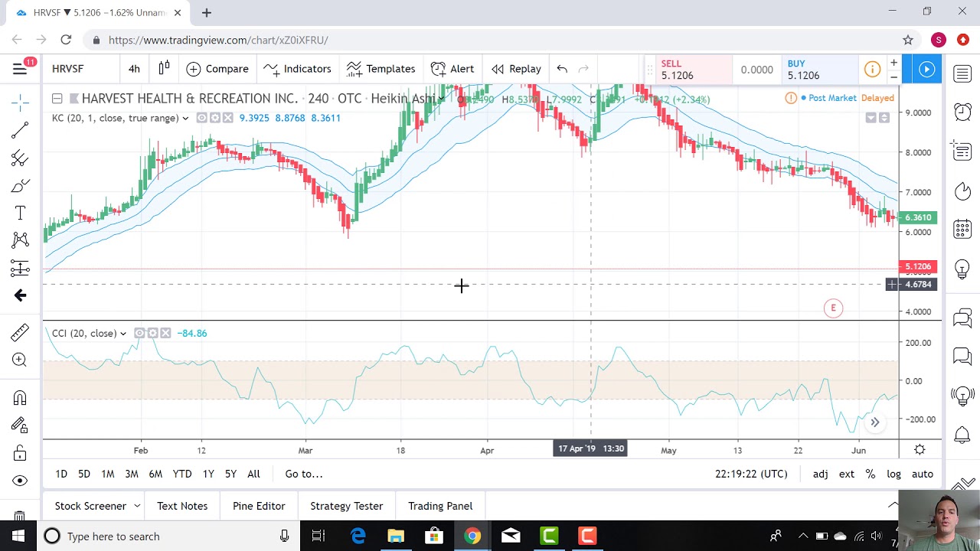Open the Indicators dialog
Screen dimensions: 980x551
(297, 69)
